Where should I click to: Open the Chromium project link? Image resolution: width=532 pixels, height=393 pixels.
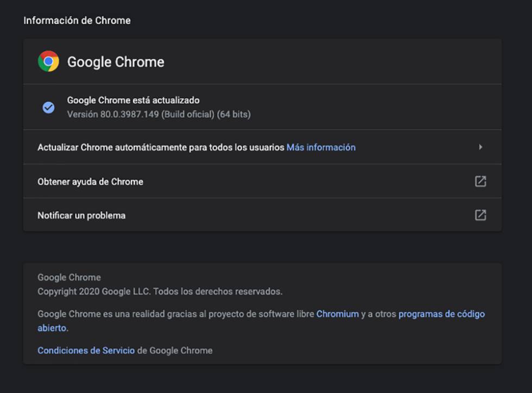click(338, 314)
